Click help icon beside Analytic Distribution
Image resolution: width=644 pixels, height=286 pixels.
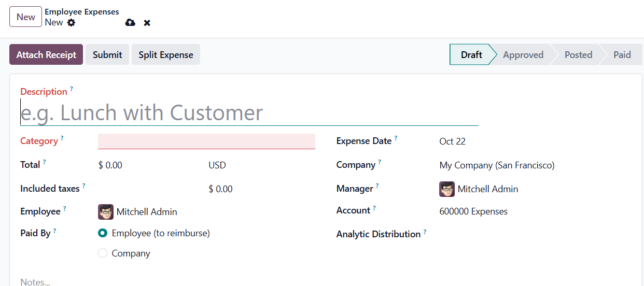[x=425, y=232]
